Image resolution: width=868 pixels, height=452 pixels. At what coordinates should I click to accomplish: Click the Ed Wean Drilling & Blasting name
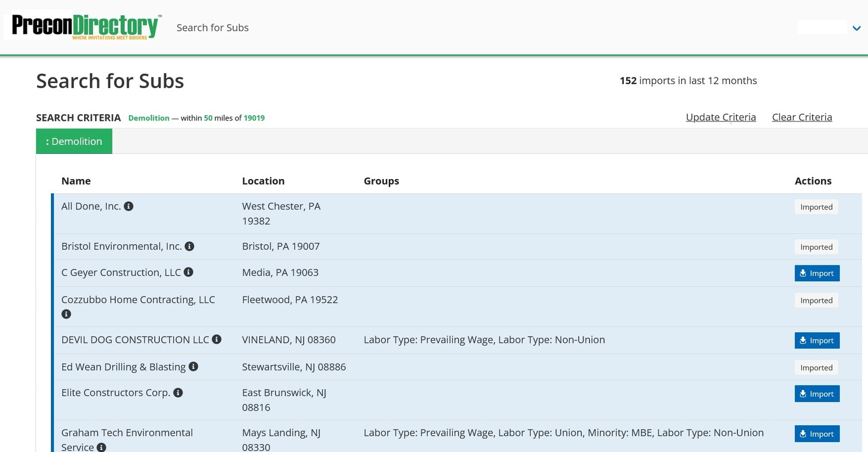[x=123, y=367]
